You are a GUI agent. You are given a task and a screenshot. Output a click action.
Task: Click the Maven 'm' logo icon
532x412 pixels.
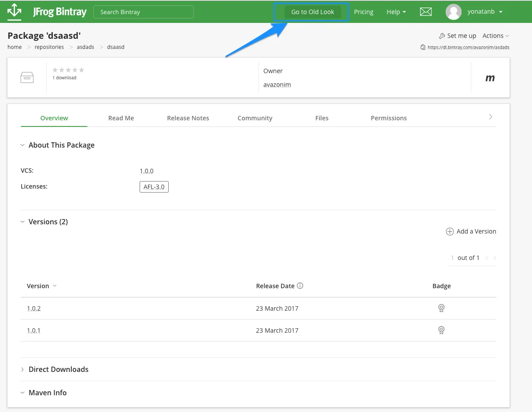pyautogui.click(x=490, y=78)
